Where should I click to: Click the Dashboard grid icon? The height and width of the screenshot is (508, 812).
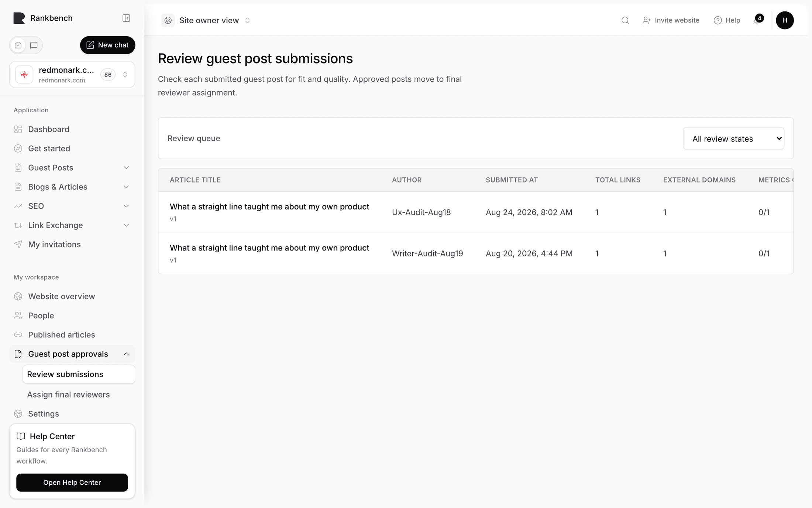point(18,129)
